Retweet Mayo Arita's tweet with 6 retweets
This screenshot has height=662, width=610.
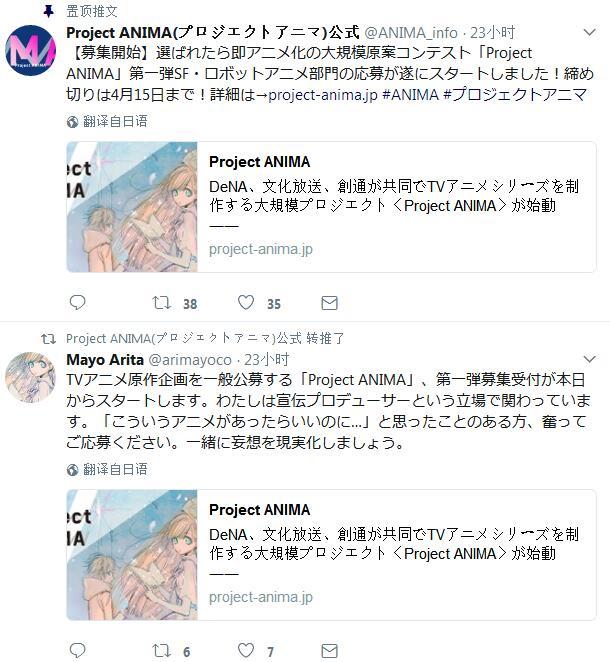[x=161, y=651]
